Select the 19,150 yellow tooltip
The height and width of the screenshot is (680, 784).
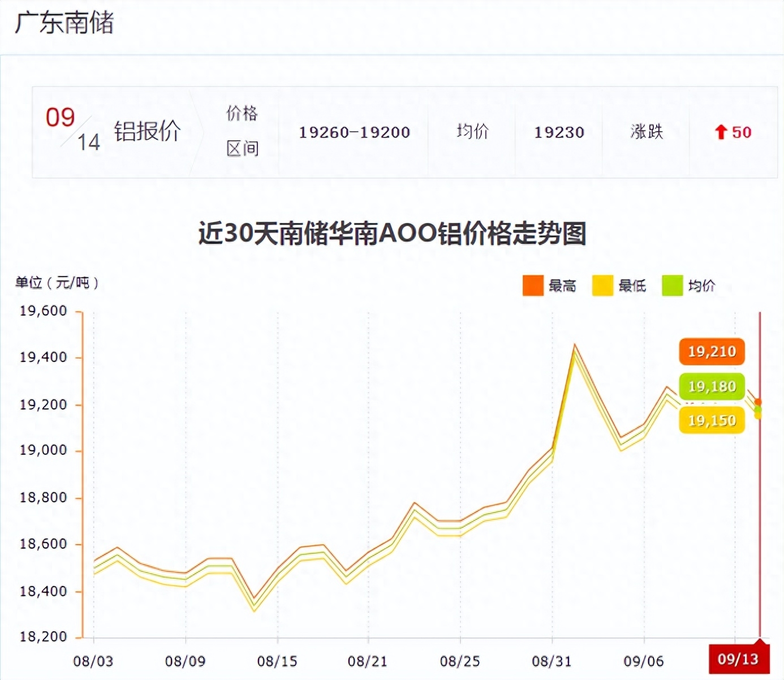[x=712, y=420]
